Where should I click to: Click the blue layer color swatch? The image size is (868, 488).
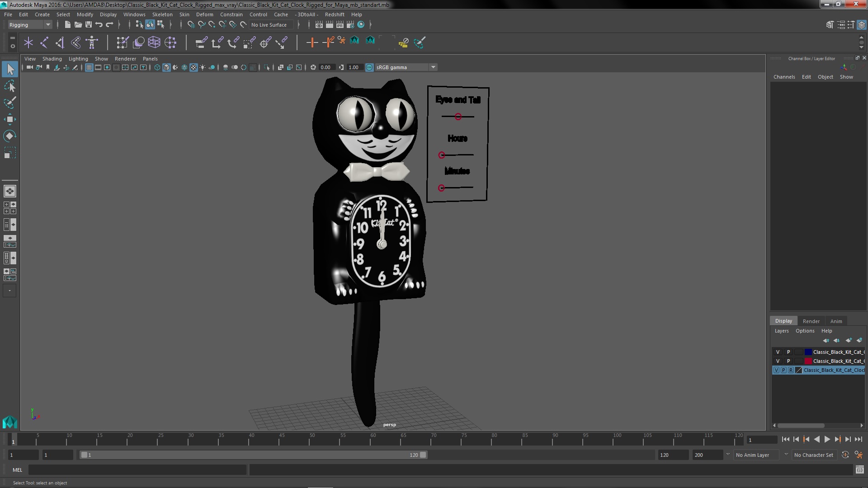point(808,352)
